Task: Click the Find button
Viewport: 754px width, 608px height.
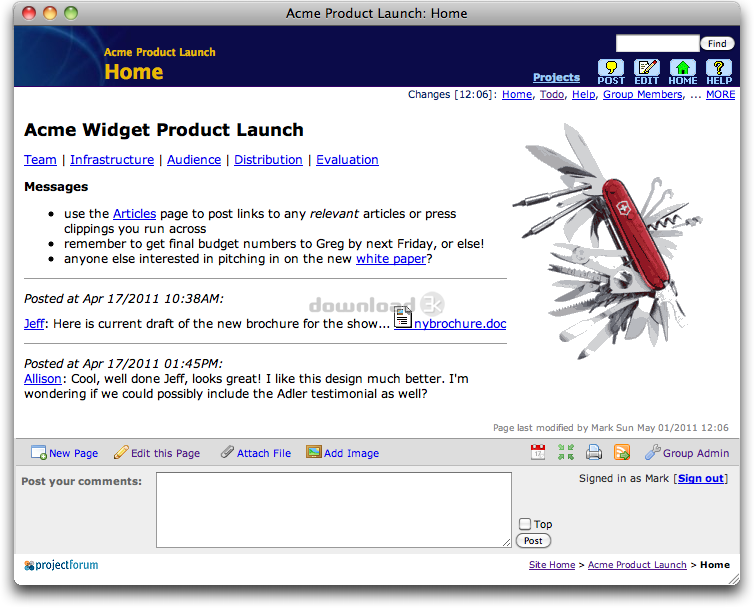Action: (x=717, y=44)
